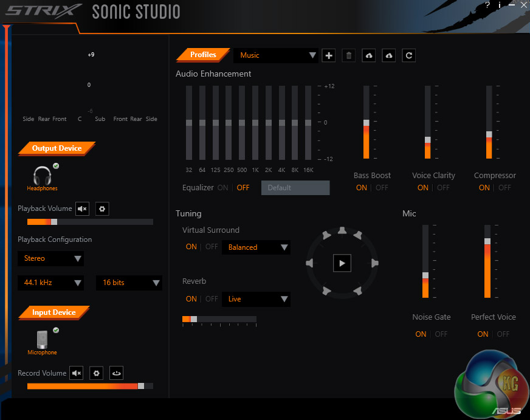The width and height of the screenshot is (530, 420).
Task: Open the info icon in title bar
Action: pyautogui.click(x=499, y=5)
